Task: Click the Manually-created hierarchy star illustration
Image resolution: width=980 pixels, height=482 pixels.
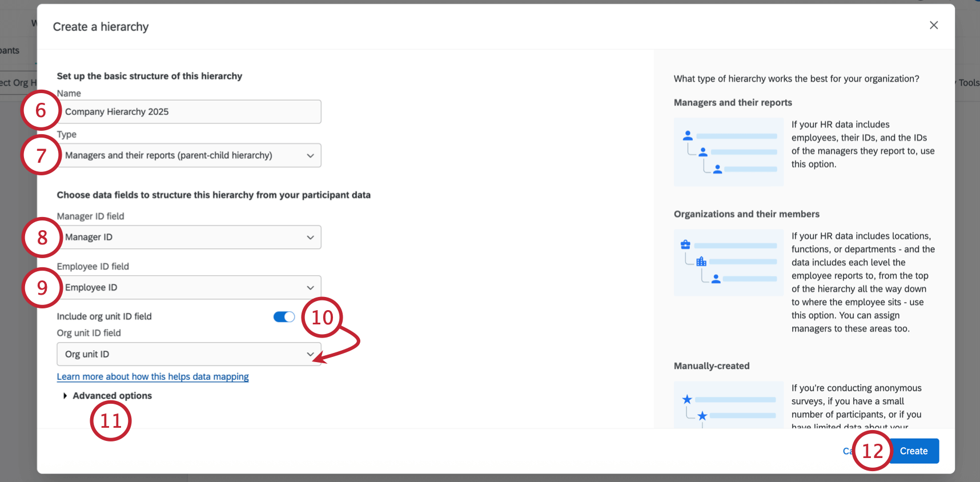Action: 729,405
